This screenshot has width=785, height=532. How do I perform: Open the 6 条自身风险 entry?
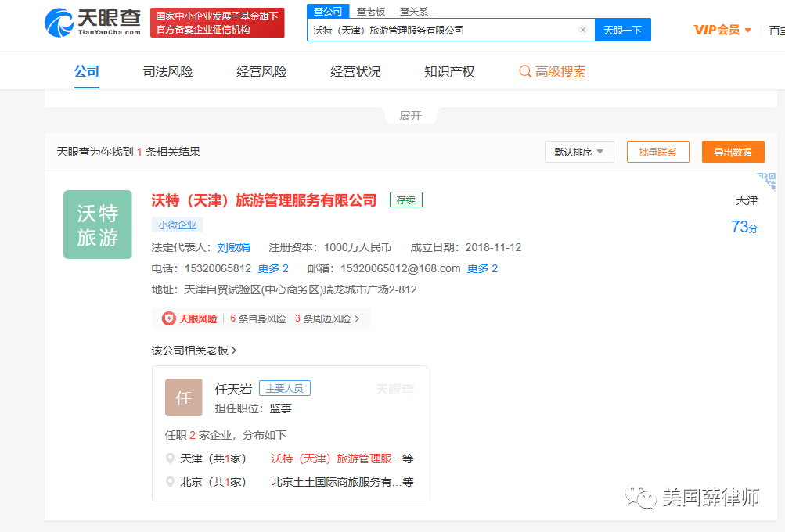coord(257,318)
